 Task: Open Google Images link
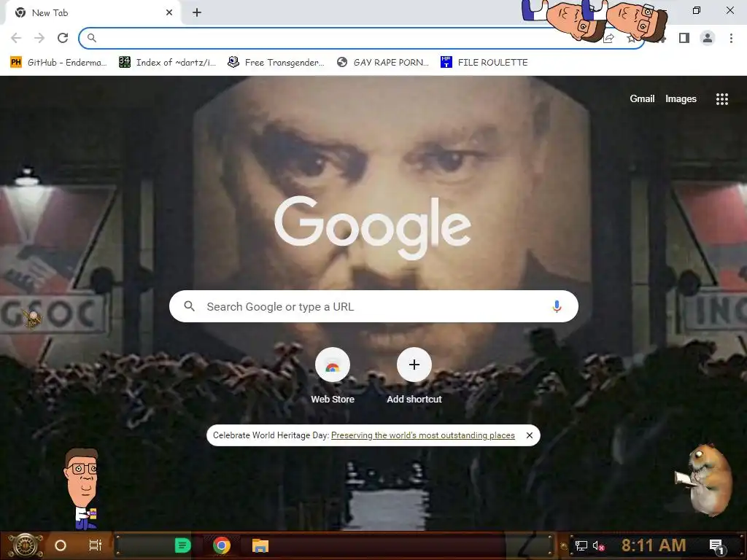(x=681, y=98)
